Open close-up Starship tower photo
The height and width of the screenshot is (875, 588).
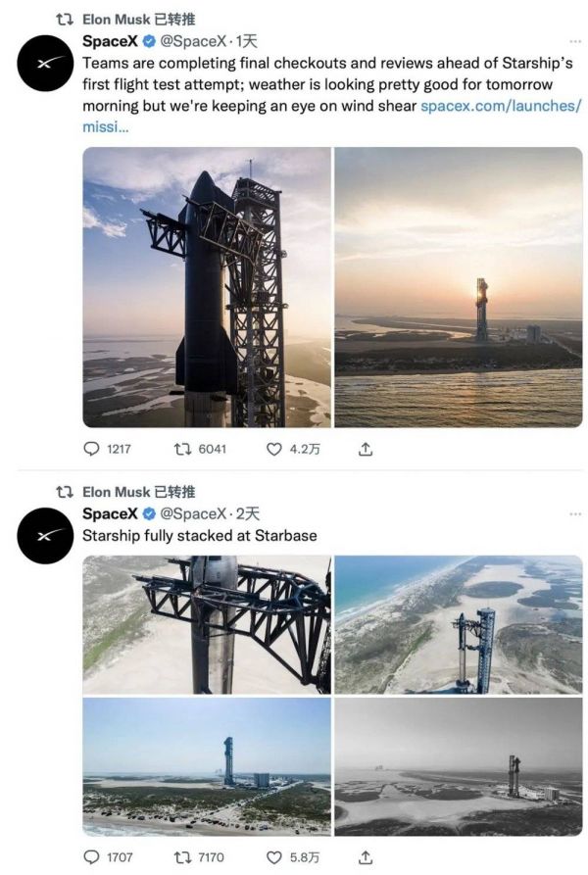tap(207, 287)
